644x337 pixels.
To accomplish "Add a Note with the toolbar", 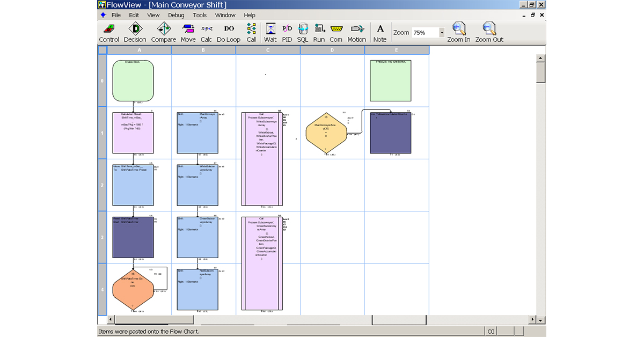I will coord(380,32).
